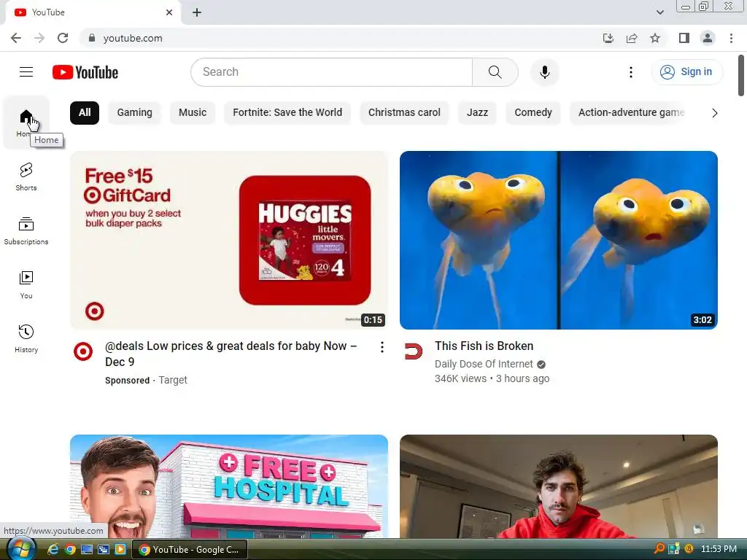The height and width of the screenshot is (560, 747).
Task: Select the Gaming filter chip
Action: coord(135,113)
